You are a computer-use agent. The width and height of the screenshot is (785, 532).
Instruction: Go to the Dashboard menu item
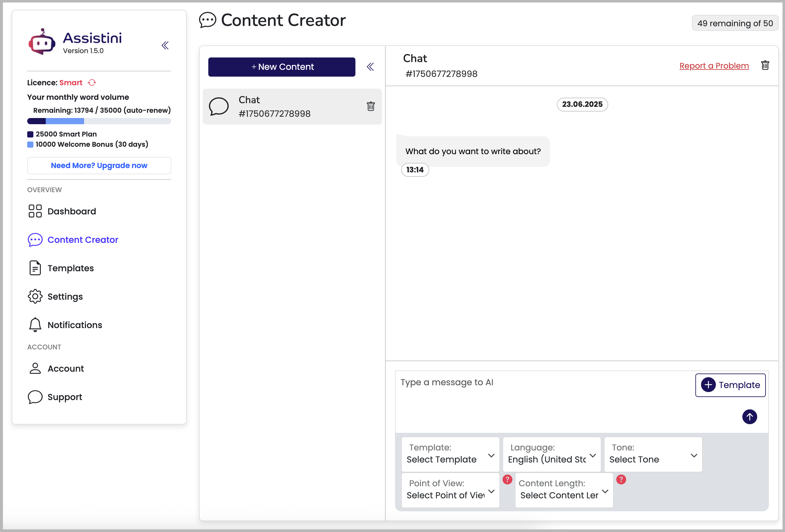pyautogui.click(x=72, y=211)
